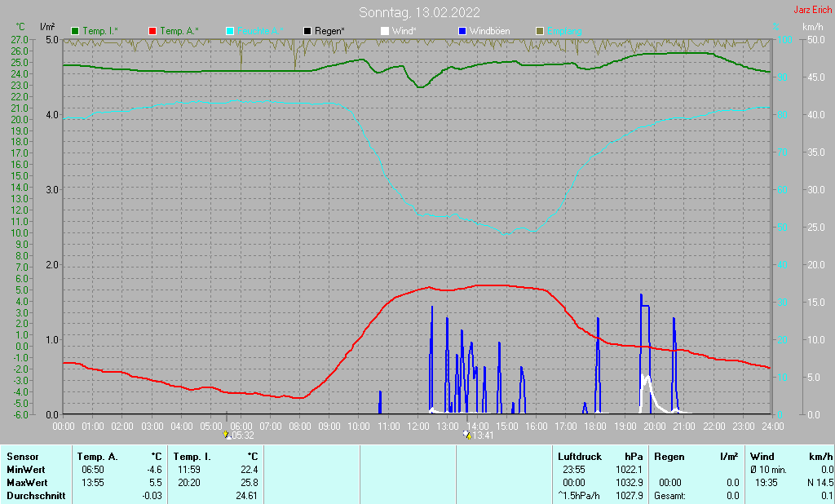The image size is (835, 504).
Task: Click the 19:35 wind gust time
Action: click(766, 483)
